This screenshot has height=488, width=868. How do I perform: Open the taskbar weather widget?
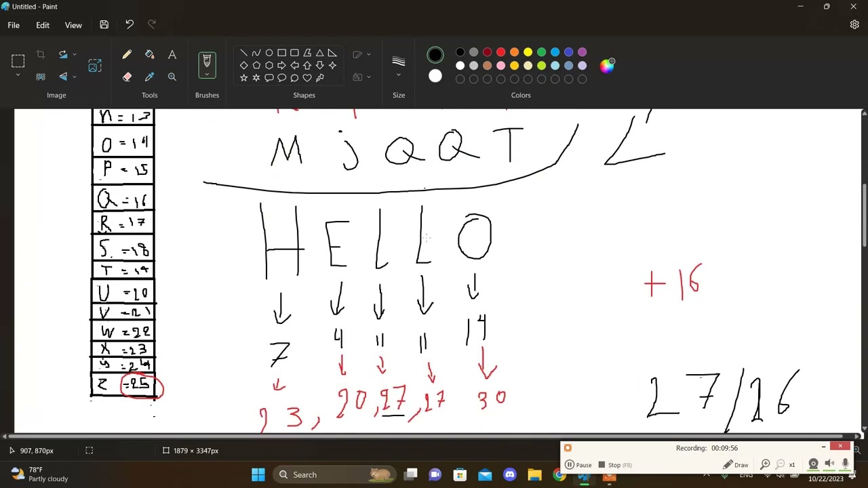(39, 474)
